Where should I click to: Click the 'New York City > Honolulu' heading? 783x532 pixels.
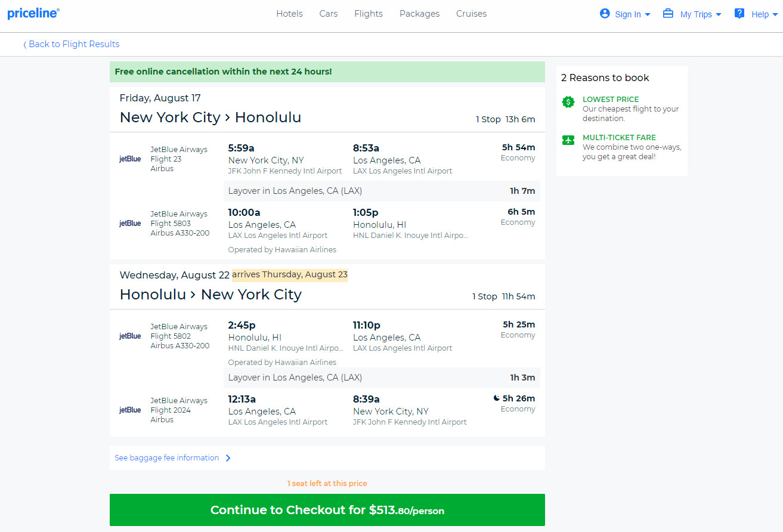click(211, 117)
